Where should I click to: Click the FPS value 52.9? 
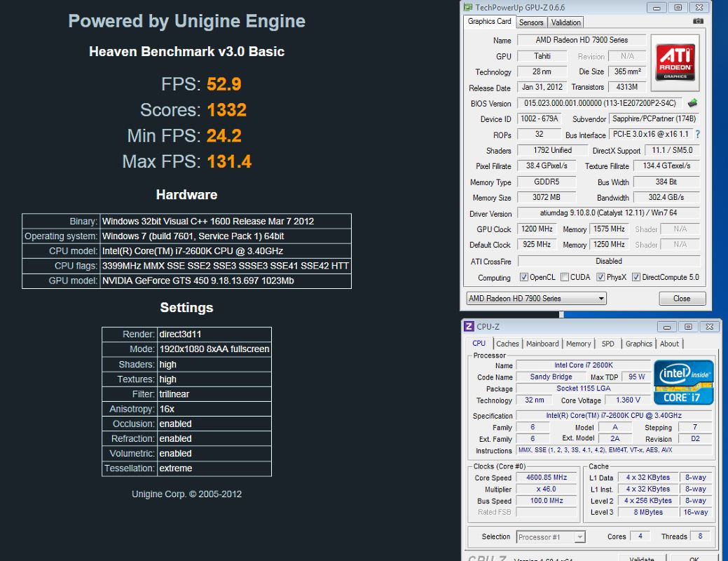click(x=224, y=84)
